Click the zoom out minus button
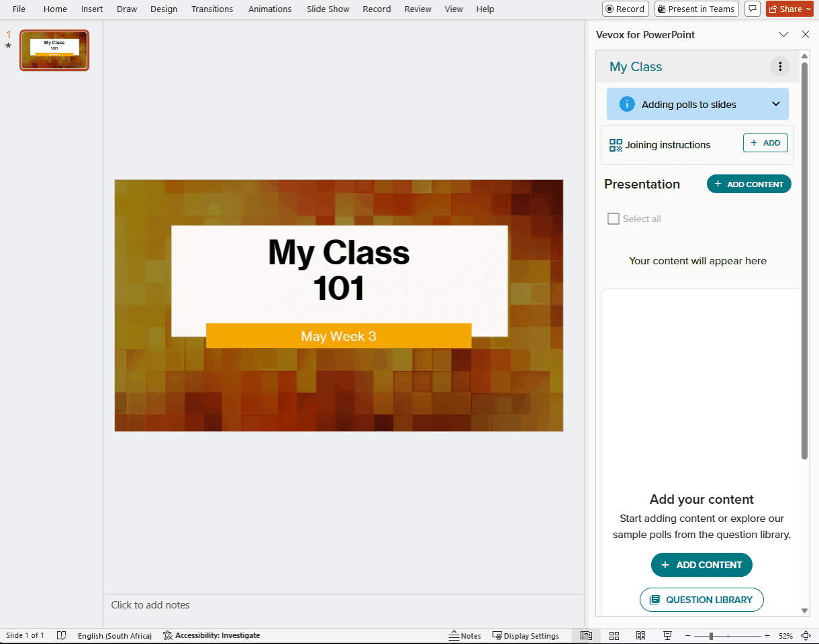Screen dimensions: 819x644 coord(688,635)
